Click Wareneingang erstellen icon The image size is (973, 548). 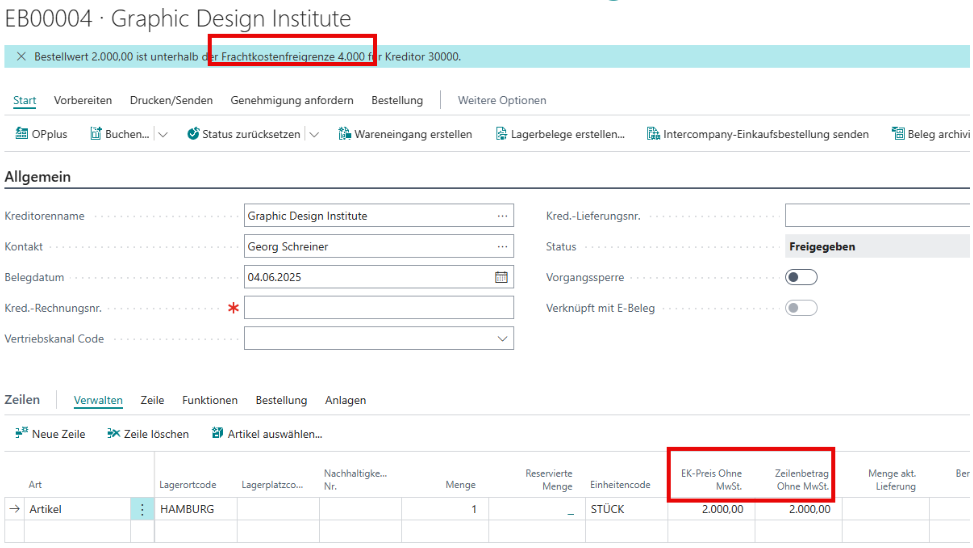(345, 134)
